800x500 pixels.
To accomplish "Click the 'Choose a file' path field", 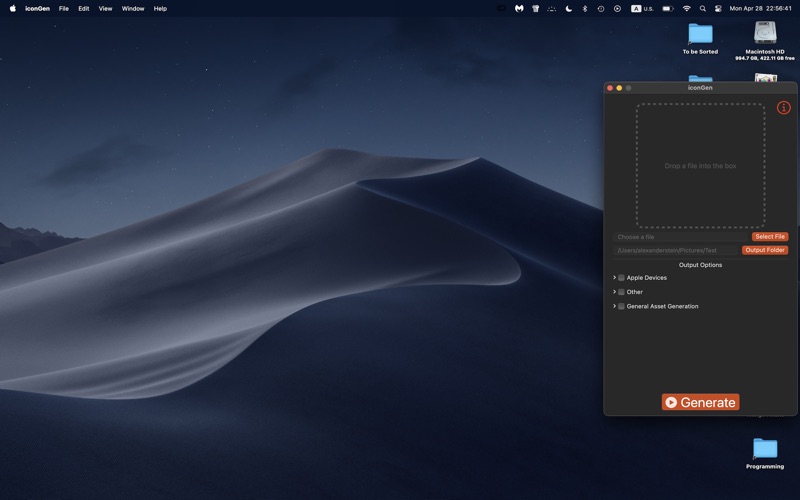I will click(x=680, y=237).
